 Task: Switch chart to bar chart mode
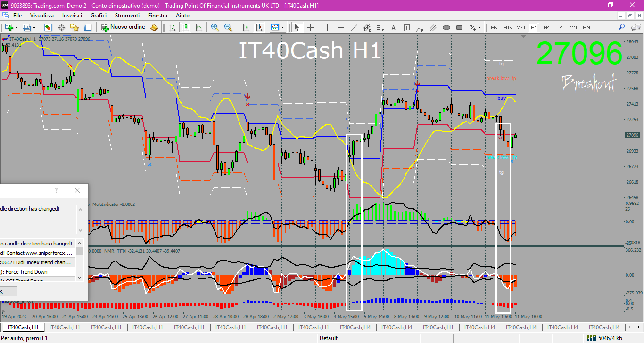tap(172, 27)
